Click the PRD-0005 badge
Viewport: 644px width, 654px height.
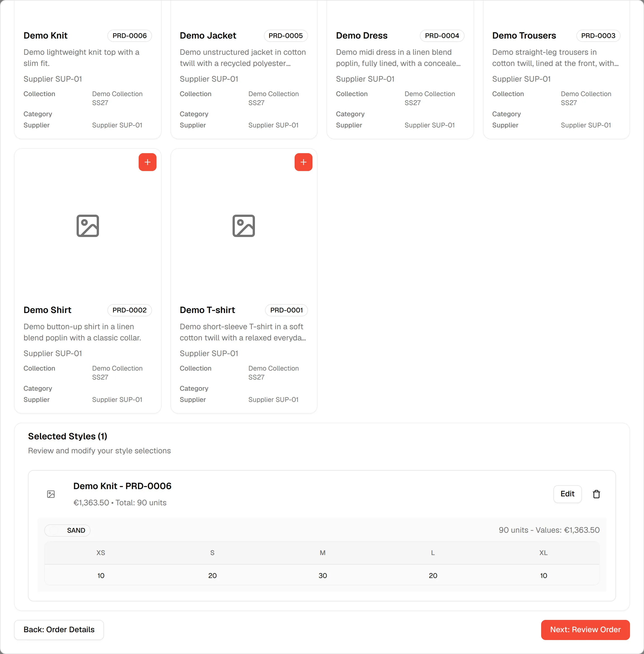[x=285, y=35]
